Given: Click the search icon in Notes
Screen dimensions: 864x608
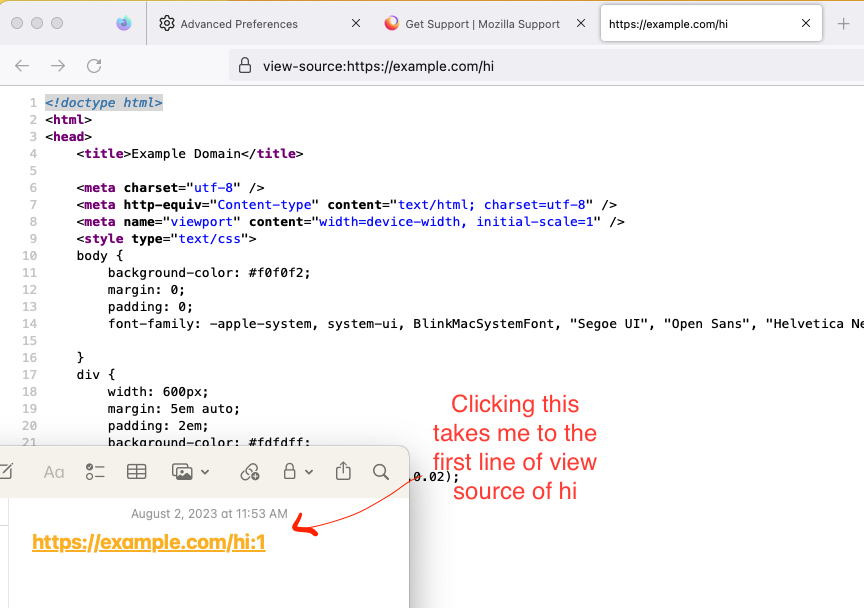Looking at the screenshot, I should click(x=381, y=472).
